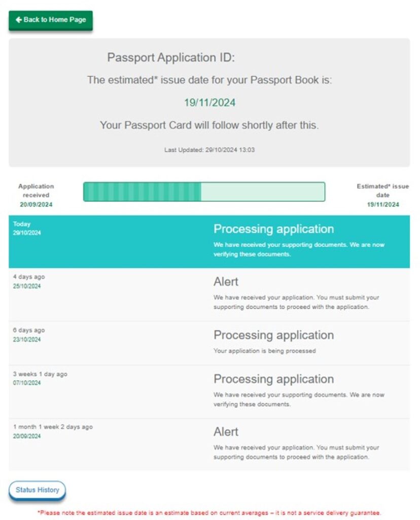Viewport: 420px width, 520px height.
Task: Click the Estimated issue date label beside the progress bar
Action: (x=382, y=196)
